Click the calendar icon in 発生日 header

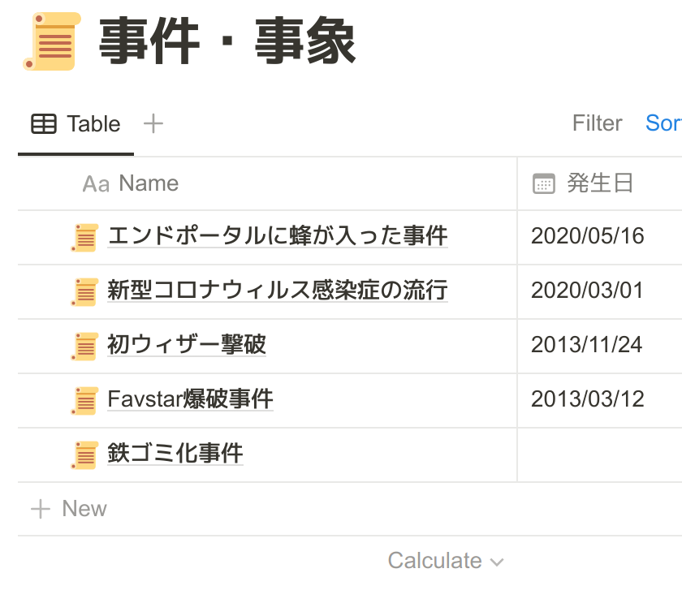tap(543, 183)
